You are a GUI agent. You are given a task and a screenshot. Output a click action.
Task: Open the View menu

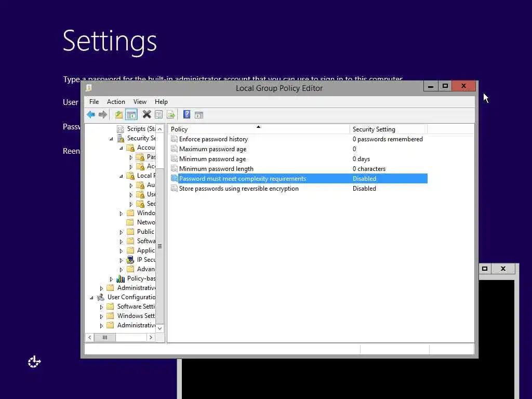140,102
